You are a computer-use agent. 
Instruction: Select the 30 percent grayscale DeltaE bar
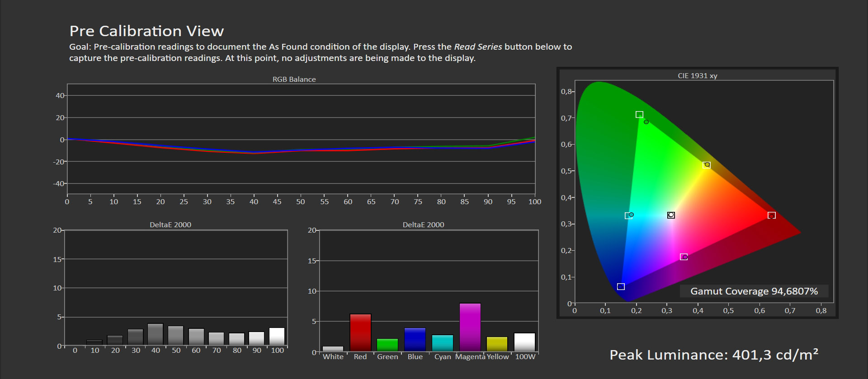136,337
